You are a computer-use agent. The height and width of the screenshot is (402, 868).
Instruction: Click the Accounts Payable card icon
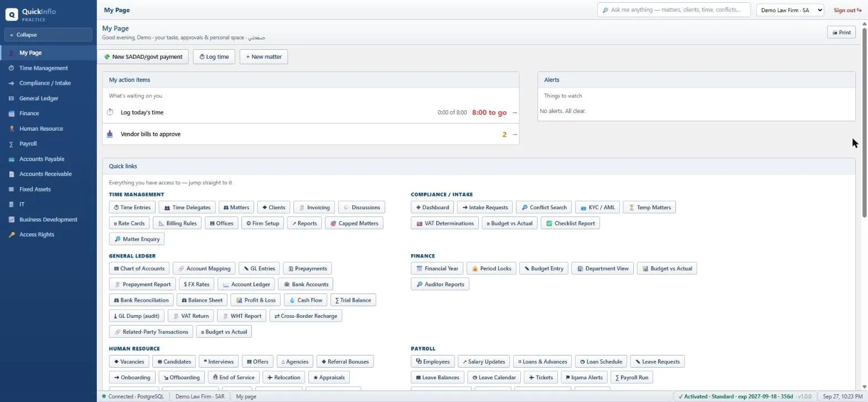coord(12,159)
